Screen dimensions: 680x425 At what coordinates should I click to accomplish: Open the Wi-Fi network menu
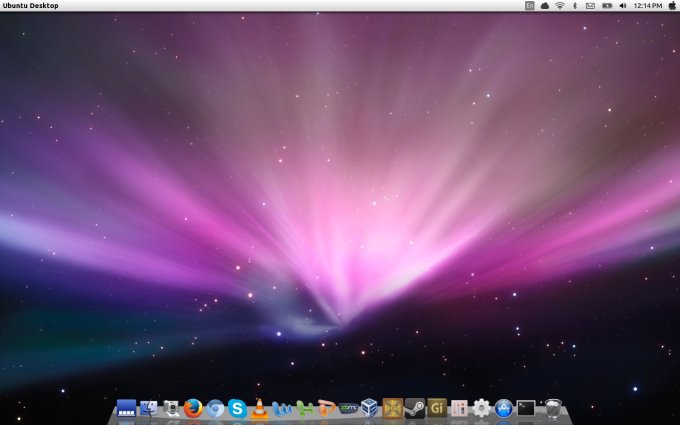560,6
